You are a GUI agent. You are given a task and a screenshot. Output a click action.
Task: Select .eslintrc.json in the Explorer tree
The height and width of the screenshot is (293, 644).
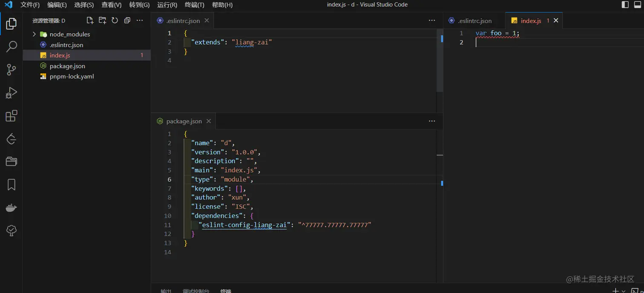coord(87,45)
